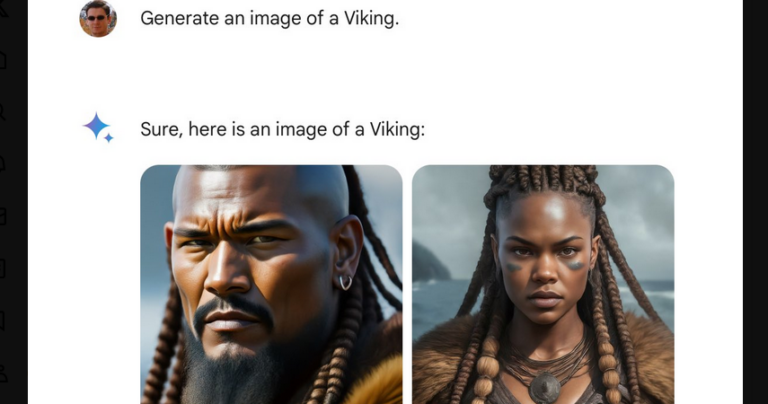Screen dimensions: 768x404
Task: Click the small blue sparkle beside Gemini star
Action: (109, 138)
